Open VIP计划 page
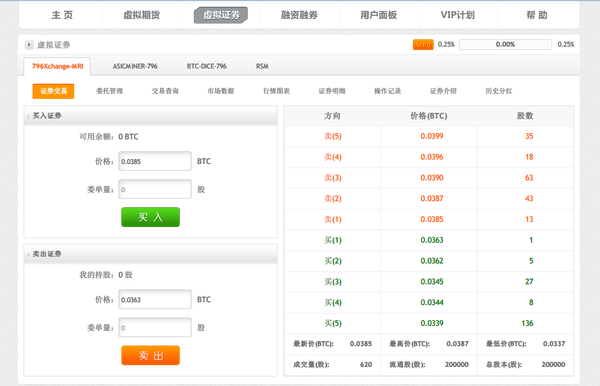The width and height of the screenshot is (600, 386). [458, 15]
